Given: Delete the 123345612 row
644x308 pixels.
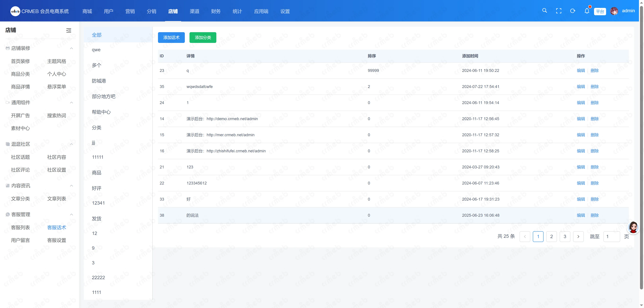Looking at the screenshot, I should coord(595,183).
